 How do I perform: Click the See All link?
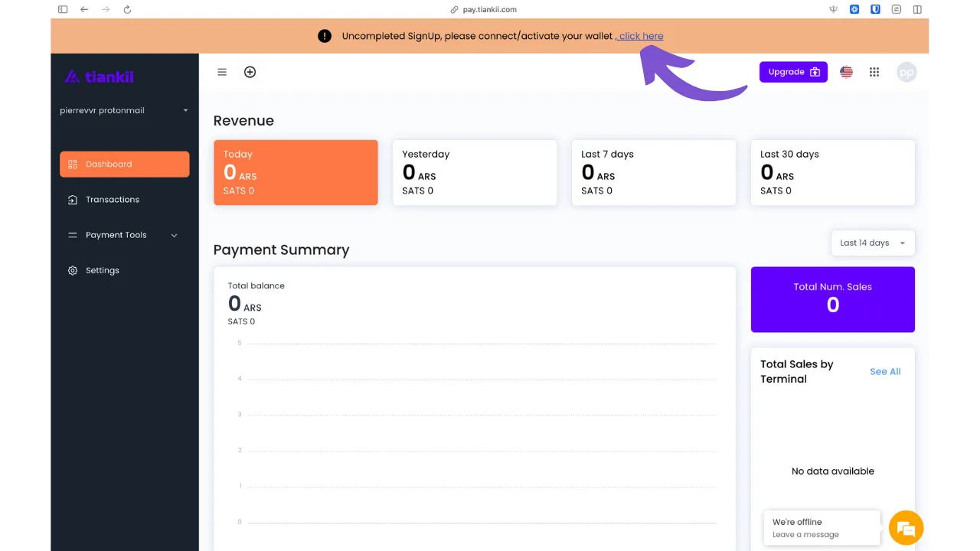tap(885, 371)
